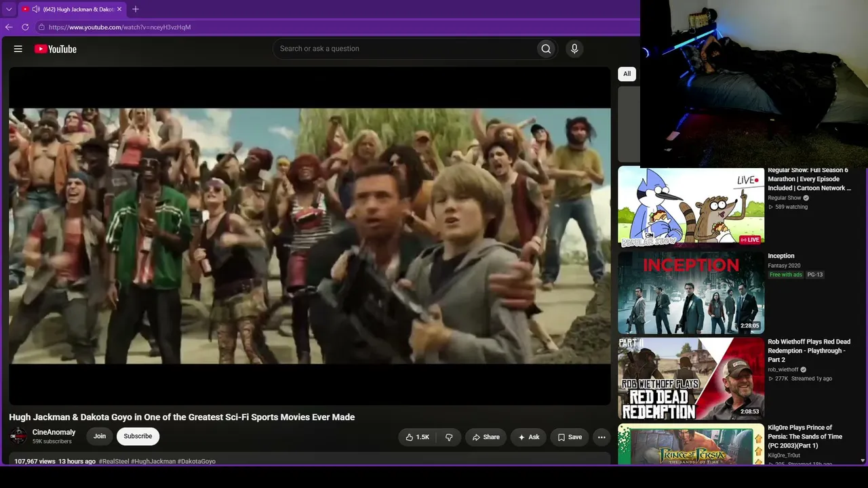Open the Rob Wiethoff Red Dead Redemption thumbnail
The width and height of the screenshot is (868, 488).
click(x=691, y=379)
